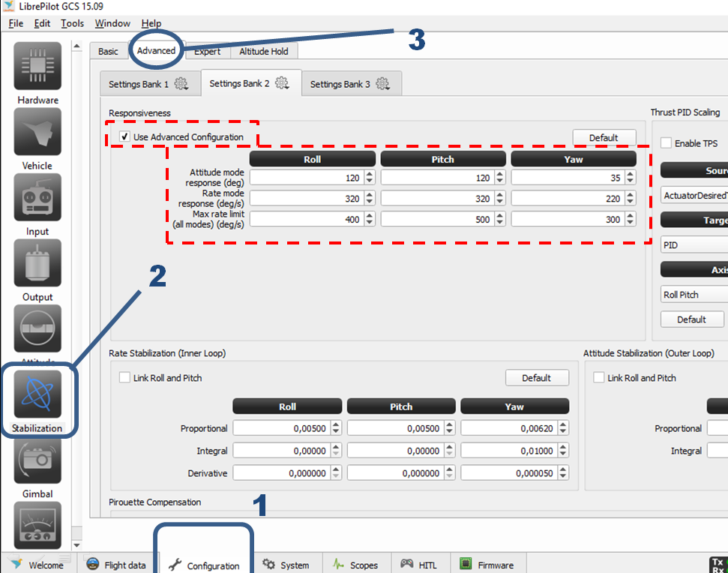The image size is (728, 573).
Task: Open the Hardware configuration icon
Action: (37, 67)
